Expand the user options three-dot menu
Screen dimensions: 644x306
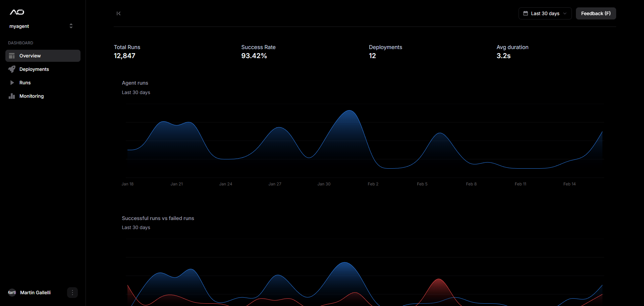coord(72,293)
